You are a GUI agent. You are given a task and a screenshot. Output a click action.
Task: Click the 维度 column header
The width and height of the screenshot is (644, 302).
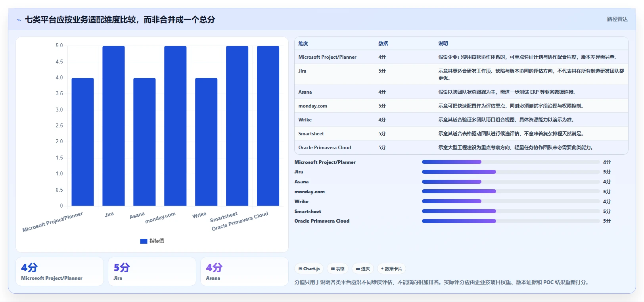coord(303,44)
